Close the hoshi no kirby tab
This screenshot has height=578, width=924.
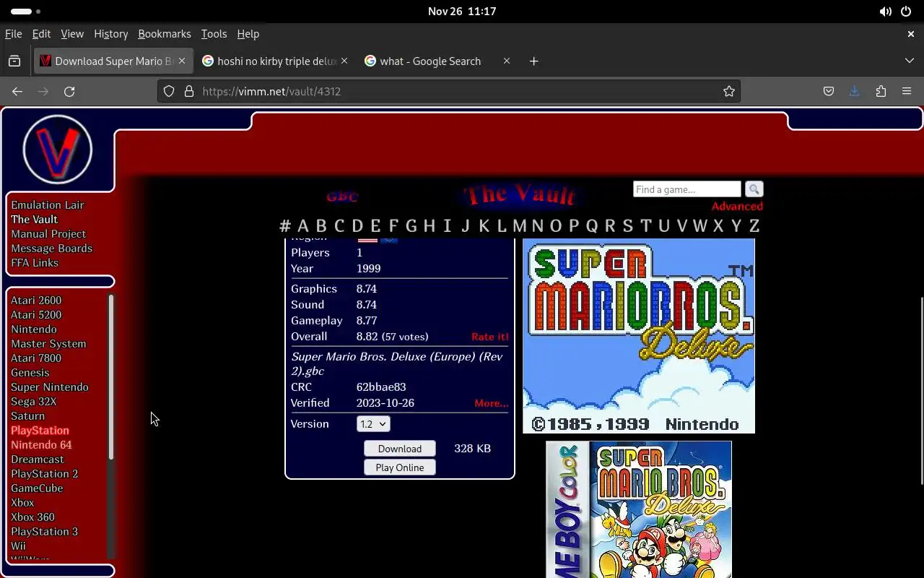pyautogui.click(x=344, y=61)
